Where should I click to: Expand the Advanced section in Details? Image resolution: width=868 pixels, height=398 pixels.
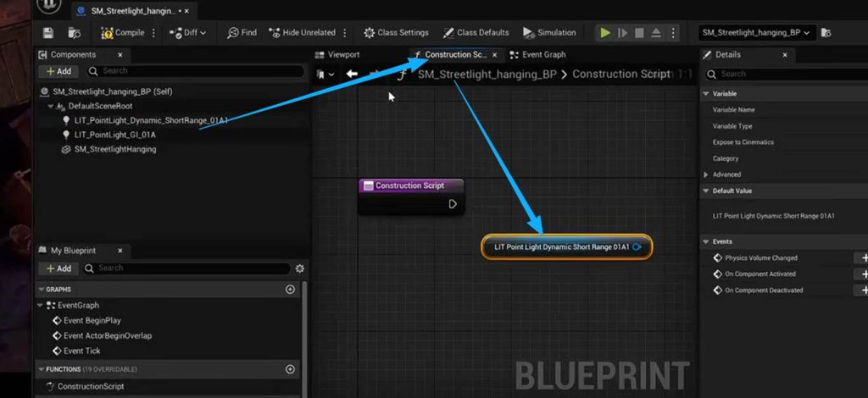[705, 174]
